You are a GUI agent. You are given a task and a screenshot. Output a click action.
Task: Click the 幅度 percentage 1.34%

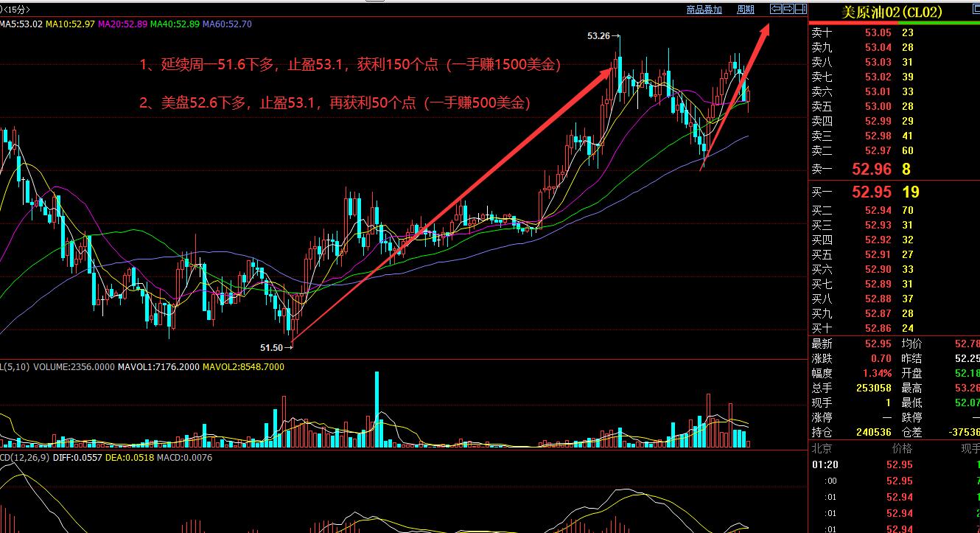[x=877, y=373]
